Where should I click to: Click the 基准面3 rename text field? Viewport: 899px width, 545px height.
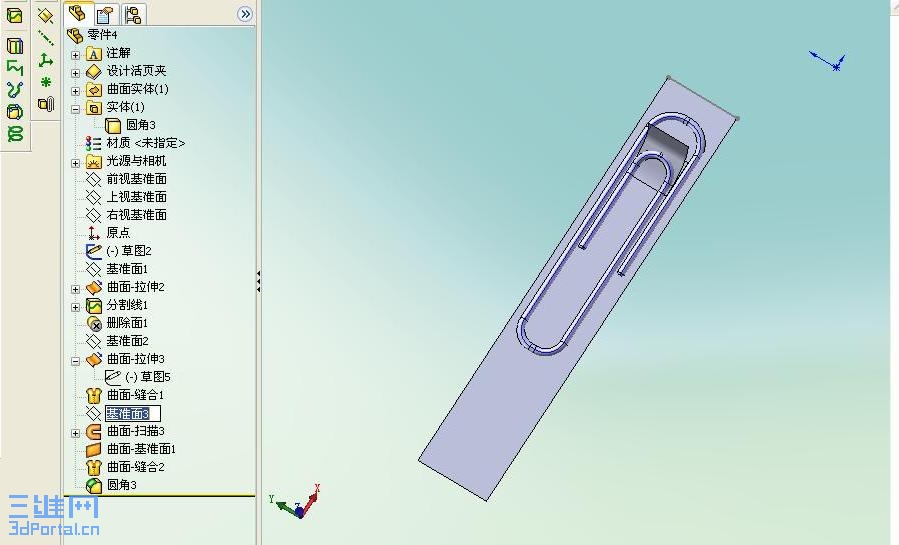point(132,413)
